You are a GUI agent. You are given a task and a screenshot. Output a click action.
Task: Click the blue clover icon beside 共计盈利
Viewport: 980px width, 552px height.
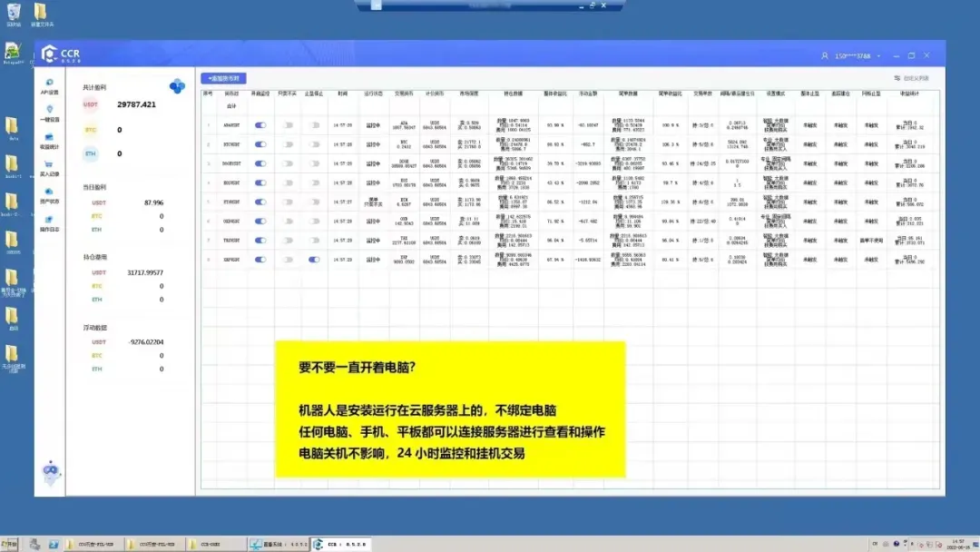click(x=177, y=86)
